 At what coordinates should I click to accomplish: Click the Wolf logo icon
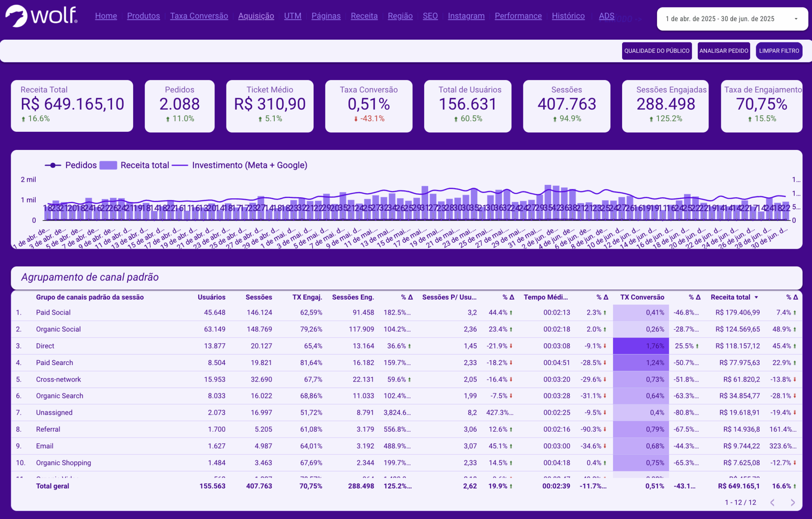tap(17, 16)
